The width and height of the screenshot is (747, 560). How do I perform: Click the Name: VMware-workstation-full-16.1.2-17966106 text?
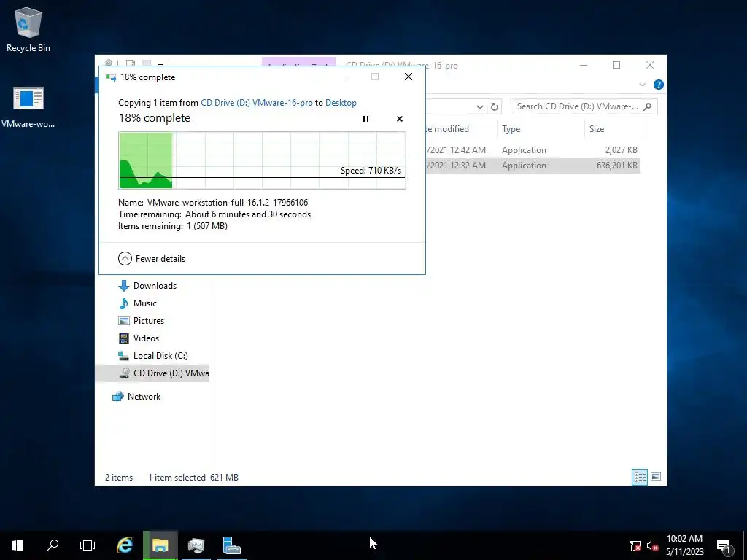click(213, 203)
